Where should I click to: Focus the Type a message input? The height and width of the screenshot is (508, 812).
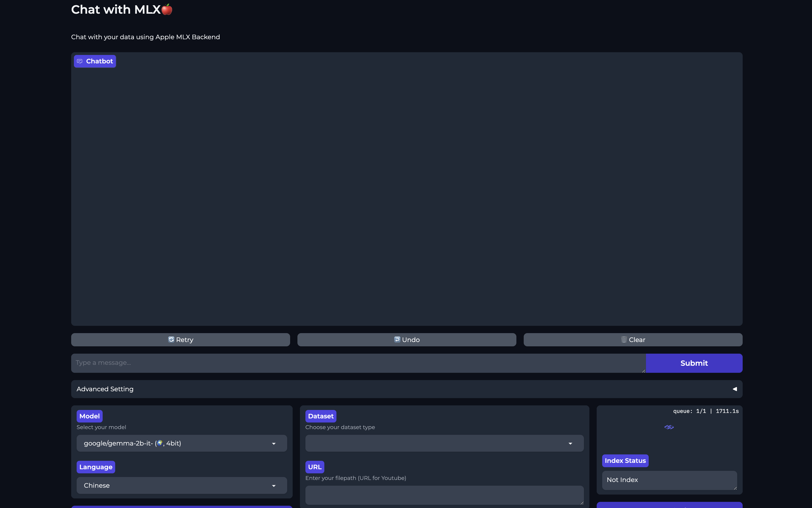pyautogui.click(x=358, y=363)
